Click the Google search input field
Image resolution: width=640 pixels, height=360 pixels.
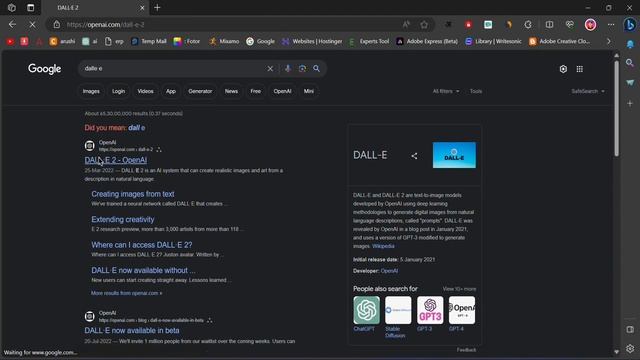(173, 69)
